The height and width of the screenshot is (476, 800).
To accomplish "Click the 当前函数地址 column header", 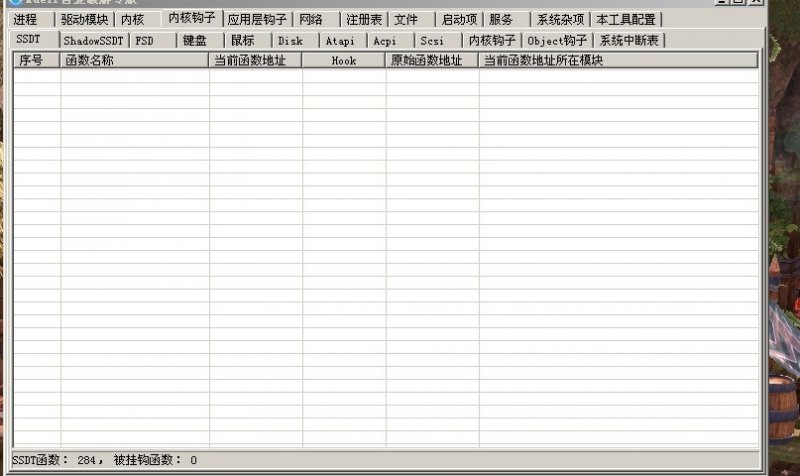I will click(x=256, y=60).
